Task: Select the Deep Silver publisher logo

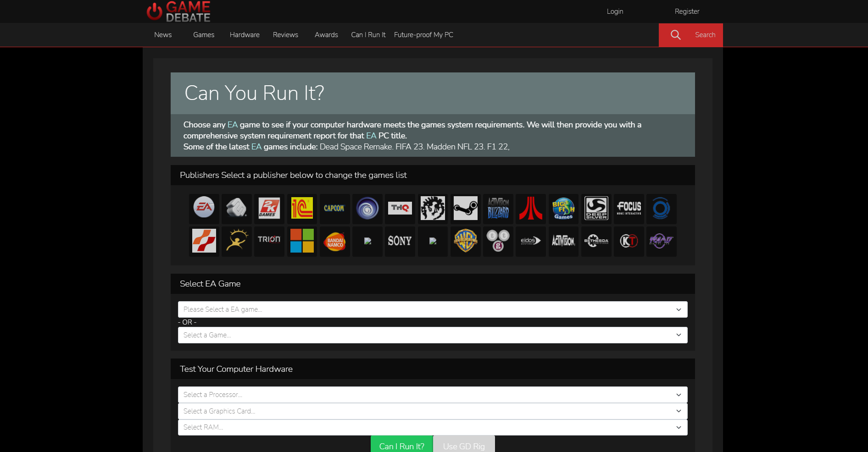Action: point(596,208)
